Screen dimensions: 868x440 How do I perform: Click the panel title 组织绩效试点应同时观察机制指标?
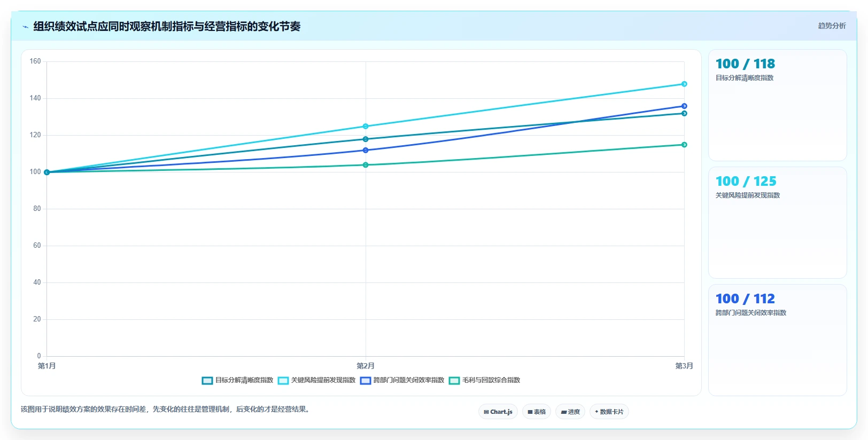167,27
